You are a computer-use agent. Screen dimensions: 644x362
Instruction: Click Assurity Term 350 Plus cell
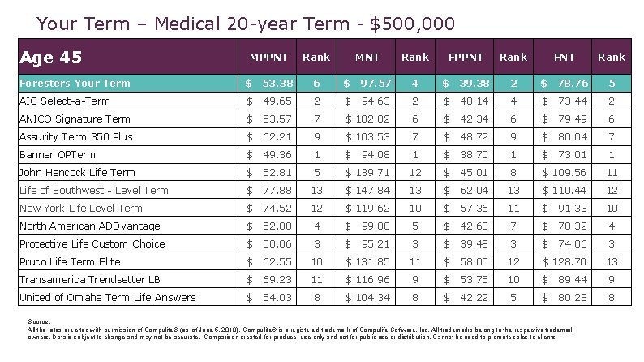[128, 137]
